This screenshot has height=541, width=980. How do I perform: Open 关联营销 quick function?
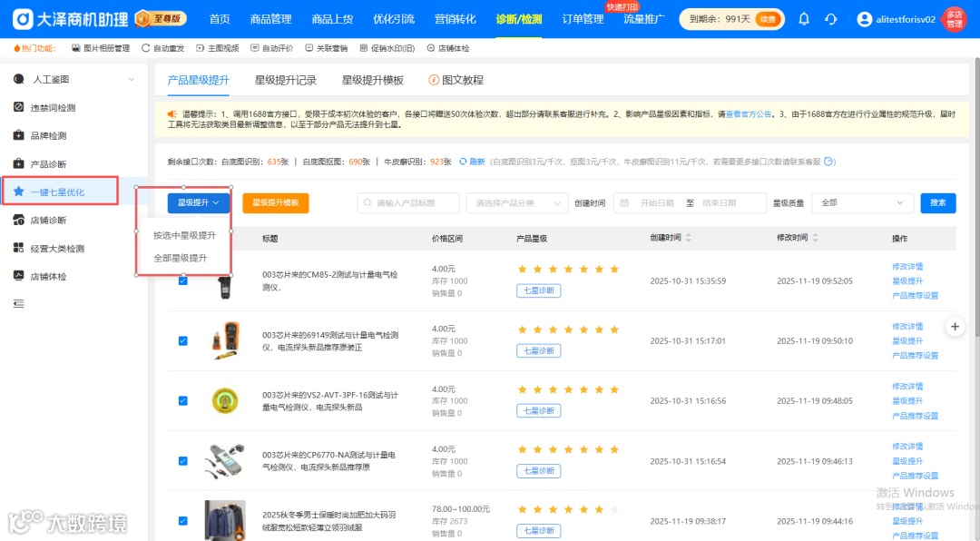(327, 48)
